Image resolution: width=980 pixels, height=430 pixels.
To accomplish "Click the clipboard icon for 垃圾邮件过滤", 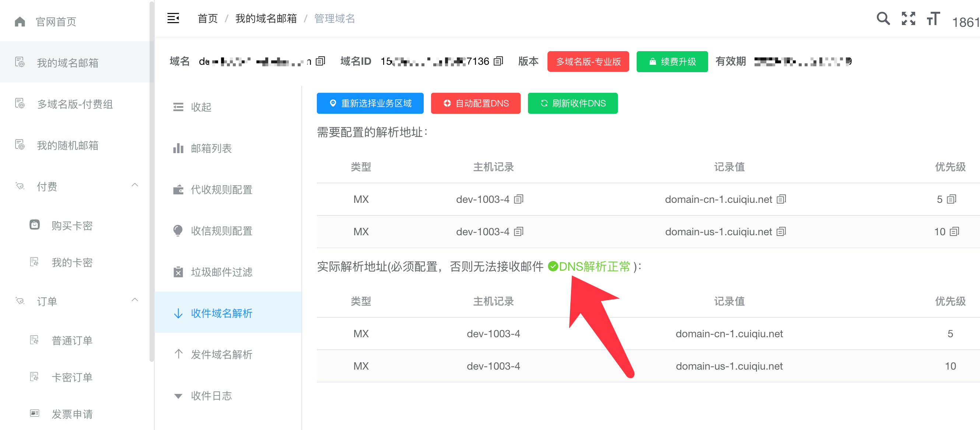I will click(x=178, y=272).
